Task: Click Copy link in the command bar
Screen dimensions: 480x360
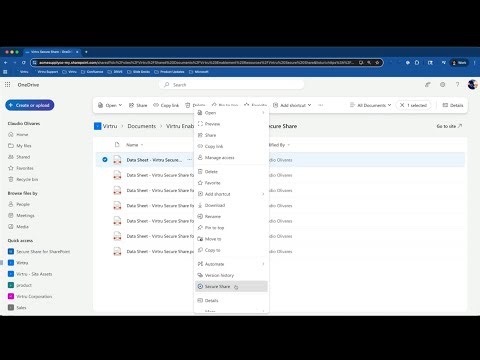Action: point(166,105)
